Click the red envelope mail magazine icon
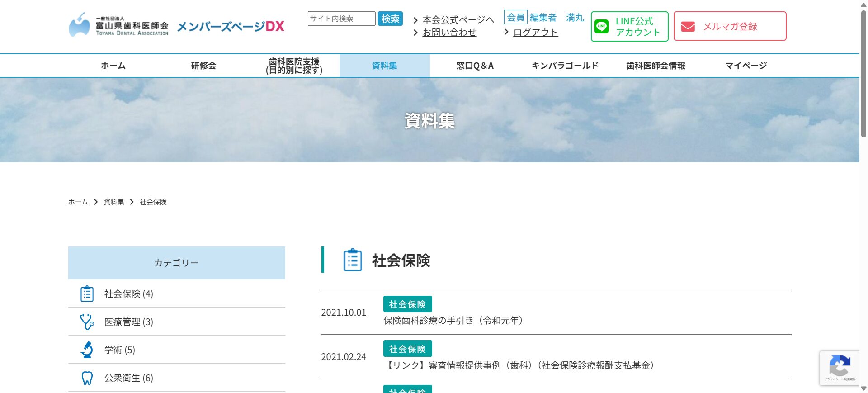 (x=688, y=27)
